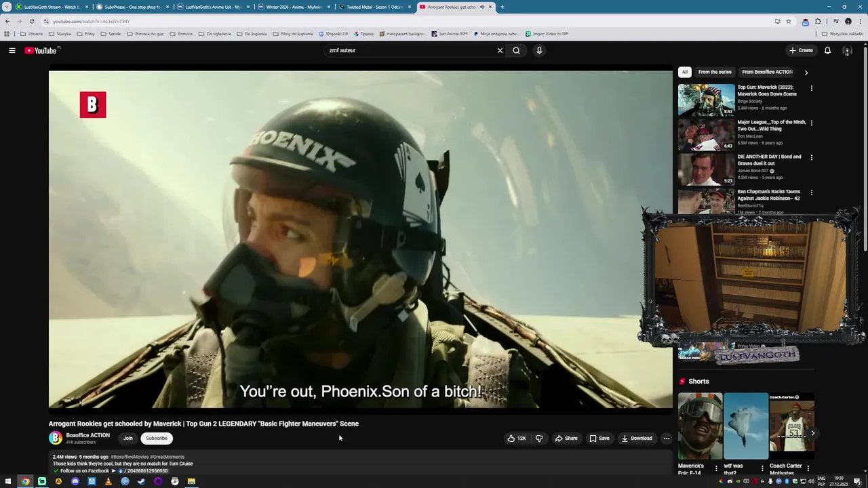Open Boxoffice ACTION channel avatar
This screenshot has height=488, width=868.
[56, 438]
